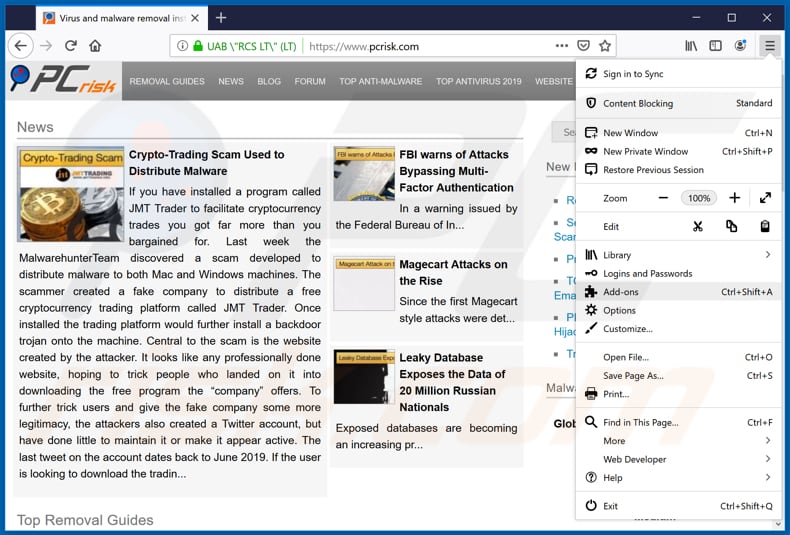The height and width of the screenshot is (535, 790).
Task: Open Logins and Passwords
Action: pyautogui.click(x=679, y=274)
